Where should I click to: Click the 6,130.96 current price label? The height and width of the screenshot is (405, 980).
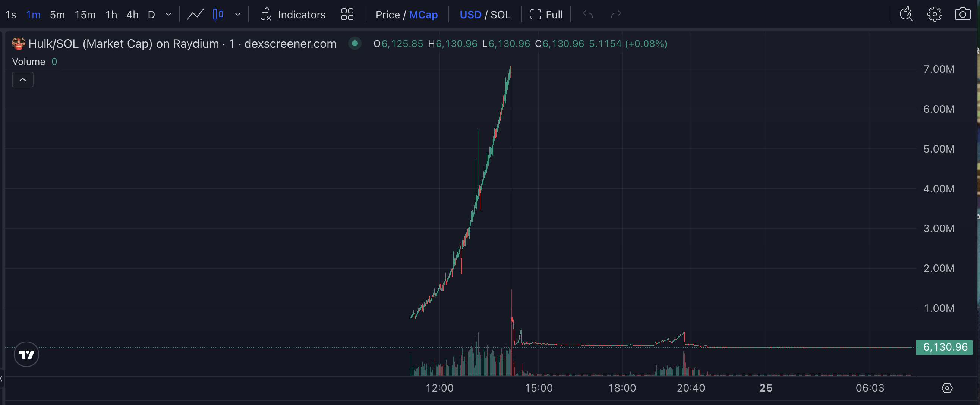[x=944, y=347]
